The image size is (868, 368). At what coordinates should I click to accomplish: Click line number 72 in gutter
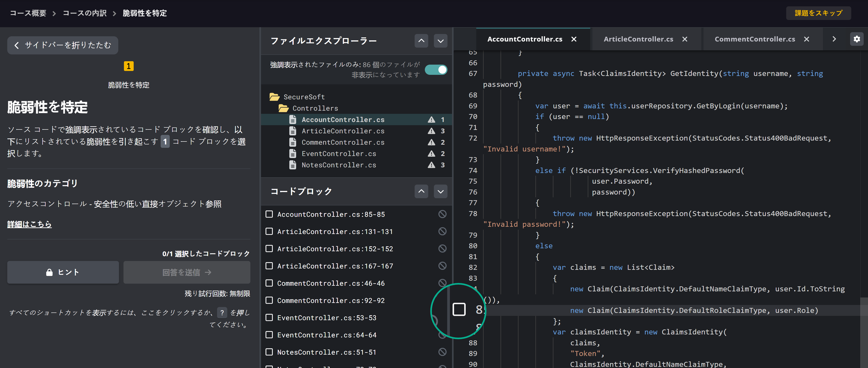point(473,138)
